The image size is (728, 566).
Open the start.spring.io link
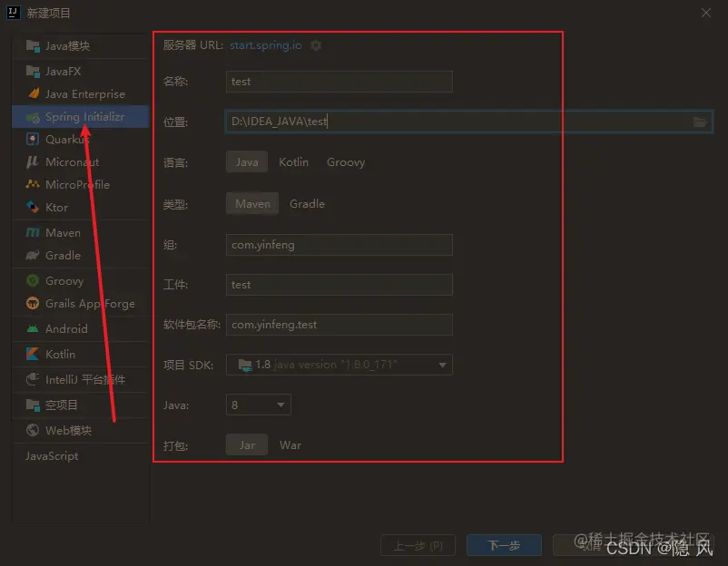pyautogui.click(x=265, y=44)
